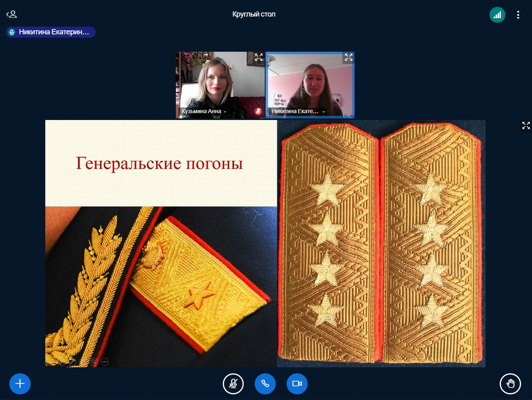Click the Генеральские погоны slide heading

[159, 163]
